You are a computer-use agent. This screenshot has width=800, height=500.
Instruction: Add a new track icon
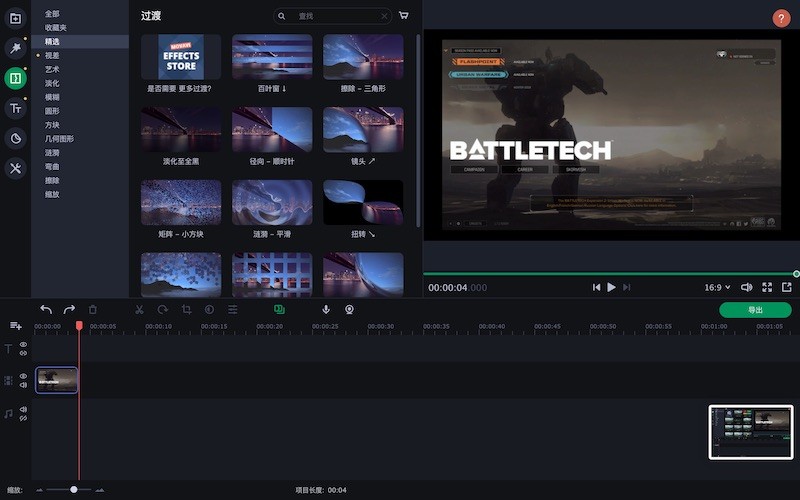click(15, 326)
